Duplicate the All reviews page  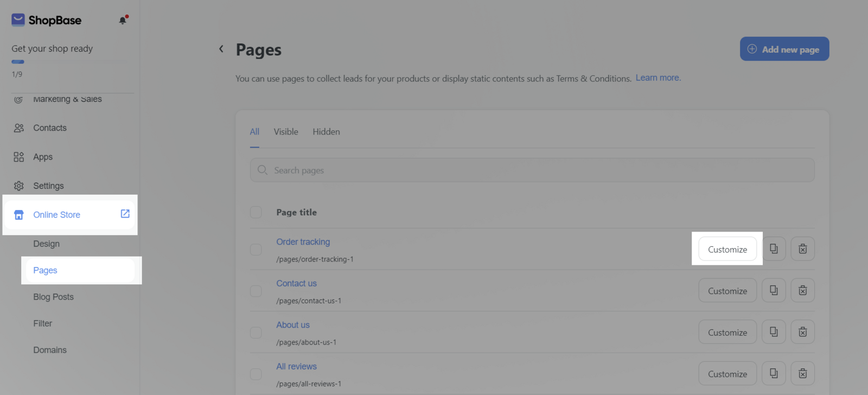pyautogui.click(x=774, y=373)
